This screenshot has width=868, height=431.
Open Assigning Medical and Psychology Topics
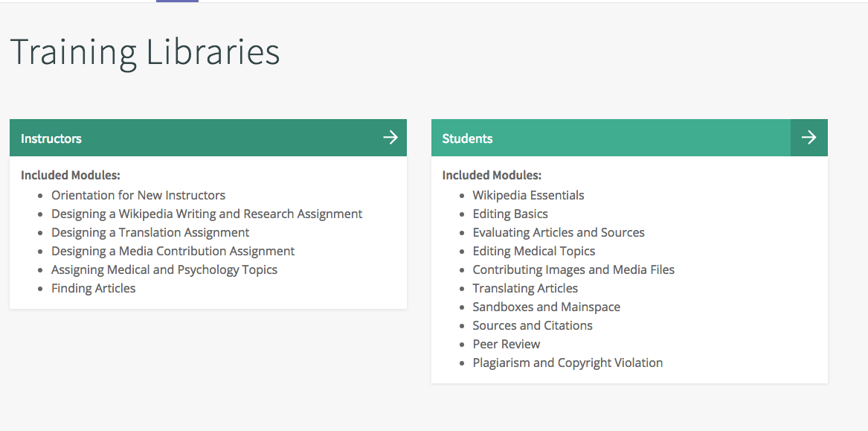[164, 269]
